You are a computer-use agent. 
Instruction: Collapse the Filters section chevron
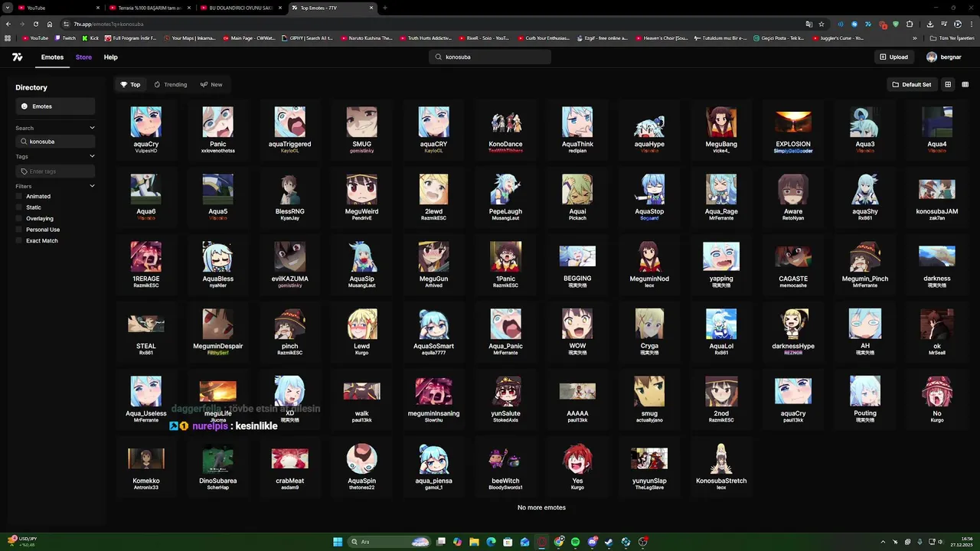click(x=92, y=186)
